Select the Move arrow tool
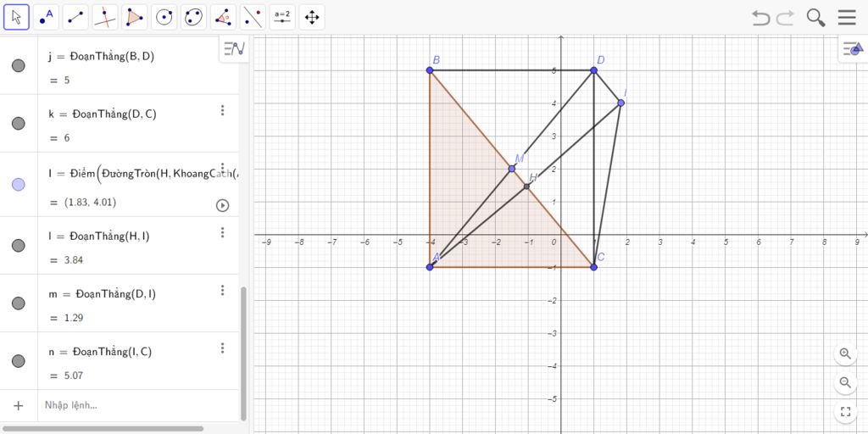This screenshot has width=868, height=434. [x=17, y=17]
